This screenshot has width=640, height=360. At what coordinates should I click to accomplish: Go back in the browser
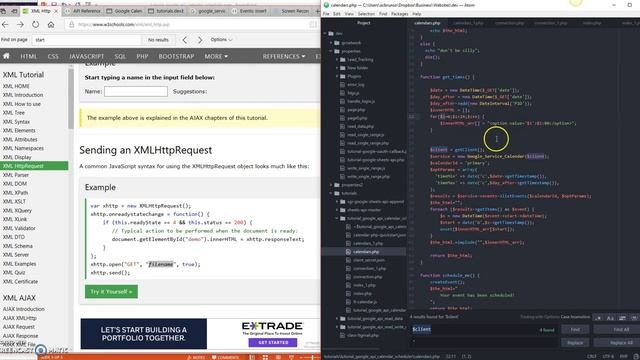click(5, 25)
